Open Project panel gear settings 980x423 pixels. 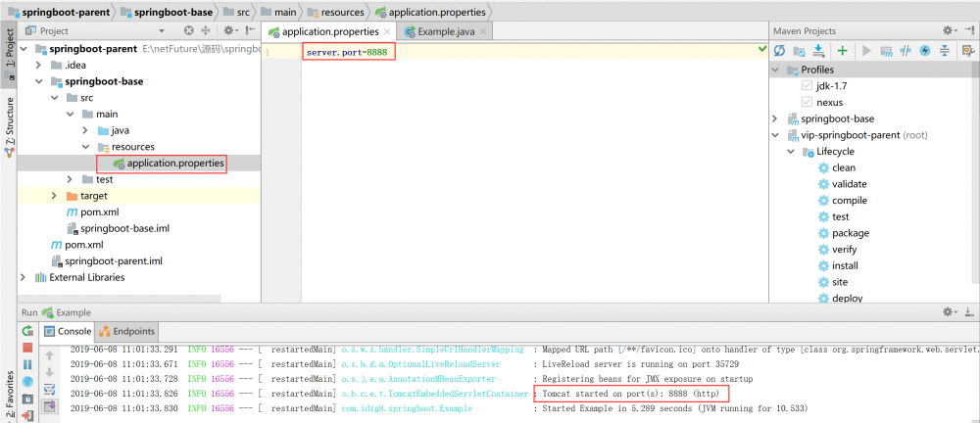point(230,30)
